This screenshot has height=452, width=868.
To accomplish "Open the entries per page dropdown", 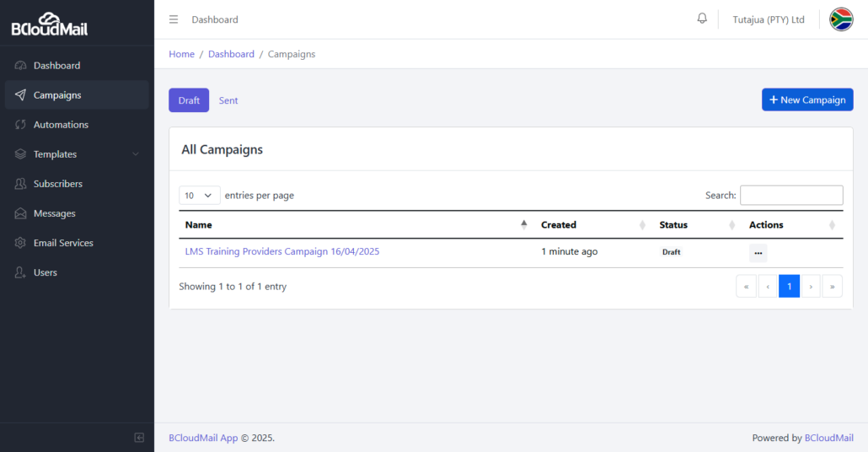I will pyautogui.click(x=199, y=196).
